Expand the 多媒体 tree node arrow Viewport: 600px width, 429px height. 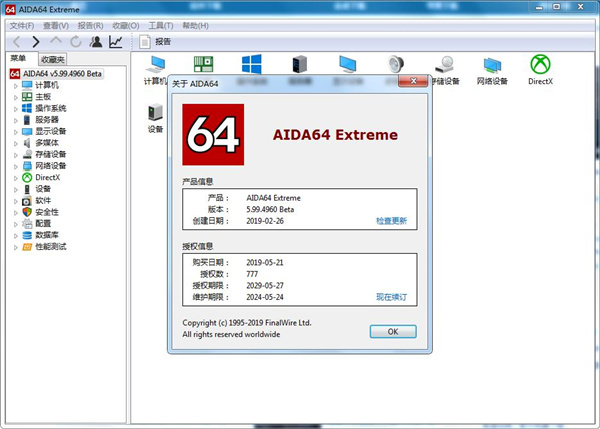(x=16, y=144)
